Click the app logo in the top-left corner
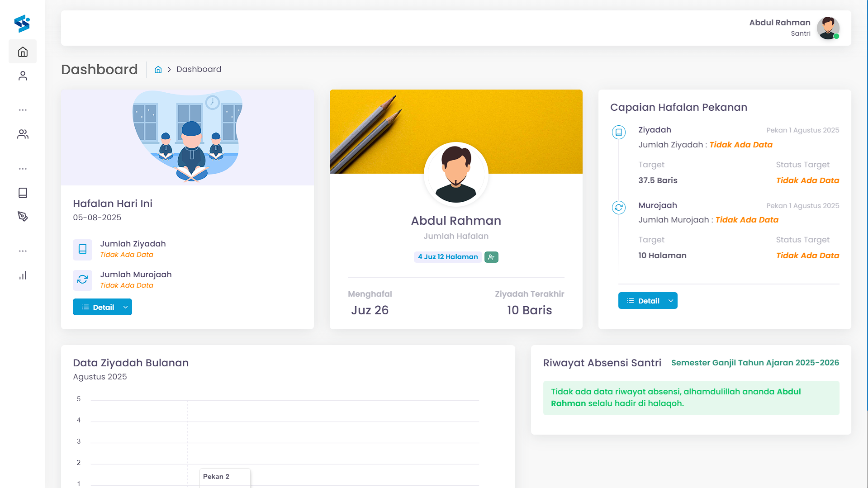This screenshot has height=488, width=868. 22,24
